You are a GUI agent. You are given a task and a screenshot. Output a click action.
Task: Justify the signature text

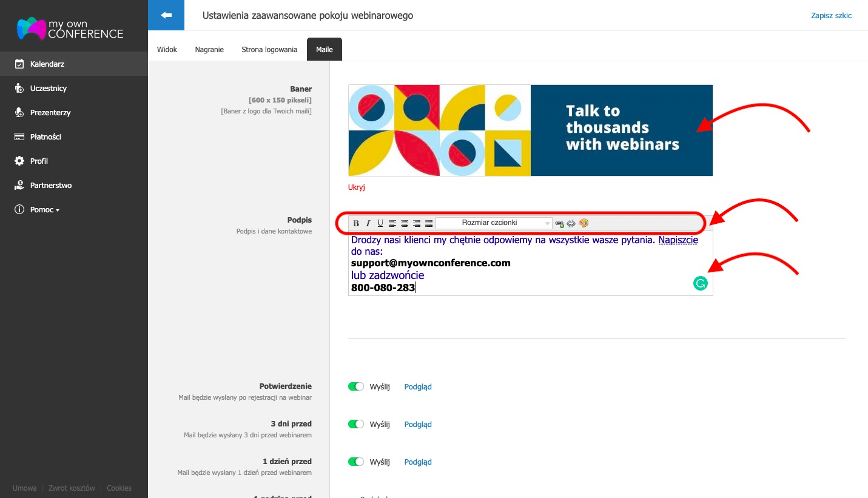429,223
